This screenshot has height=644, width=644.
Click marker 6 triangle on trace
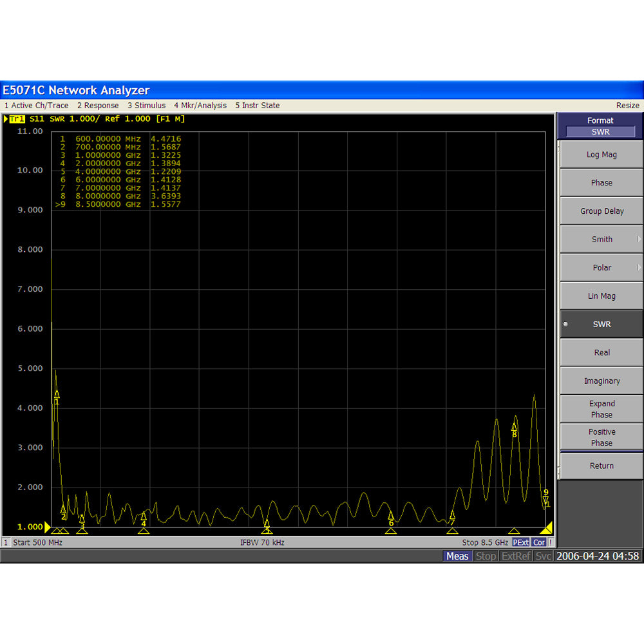click(x=390, y=515)
